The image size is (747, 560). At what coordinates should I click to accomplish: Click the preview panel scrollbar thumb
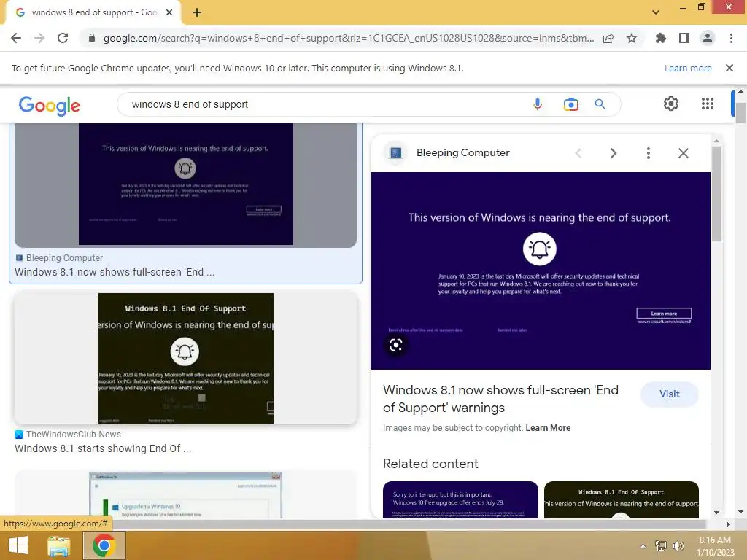point(716,194)
